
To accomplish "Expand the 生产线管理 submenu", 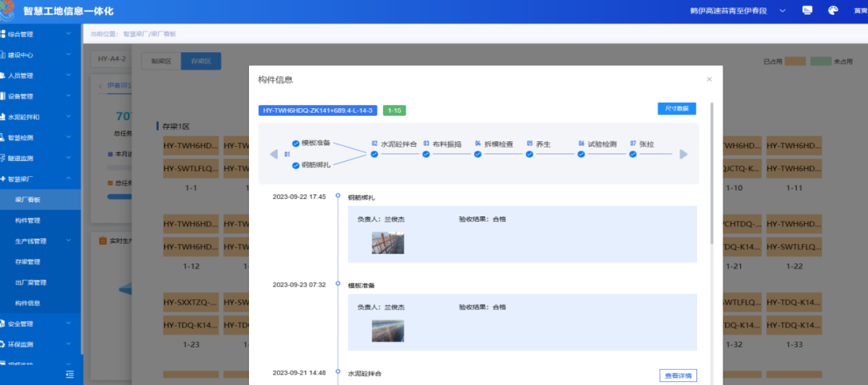I will 68,241.
